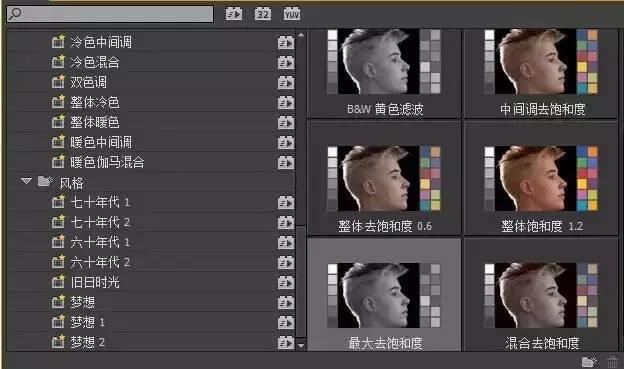Select the 七十年代 1 preset
The width and height of the screenshot is (624, 369).
[x=100, y=202]
